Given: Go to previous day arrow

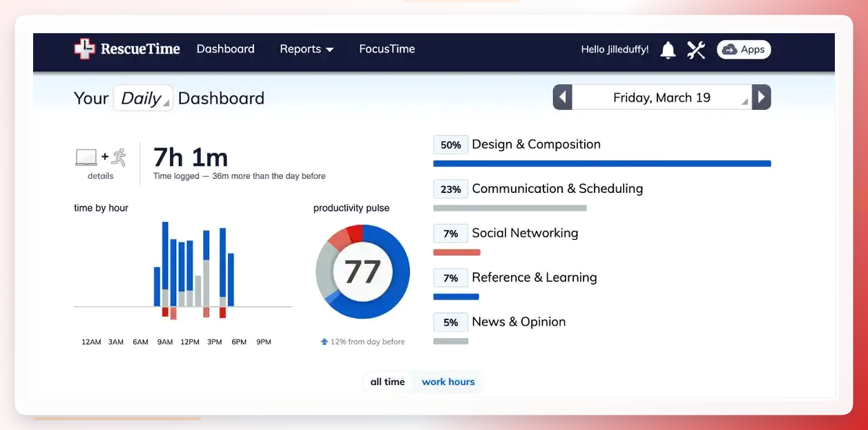Looking at the screenshot, I should [563, 97].
